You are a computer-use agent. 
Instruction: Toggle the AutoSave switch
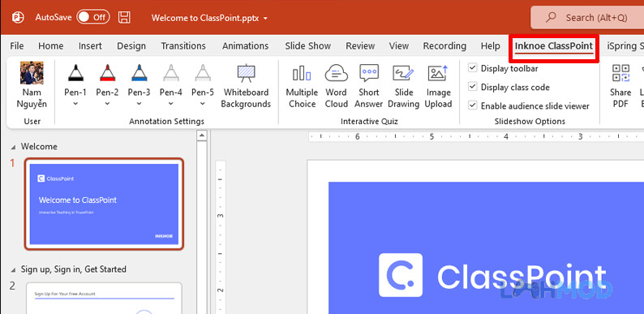(x=93, y=17)
